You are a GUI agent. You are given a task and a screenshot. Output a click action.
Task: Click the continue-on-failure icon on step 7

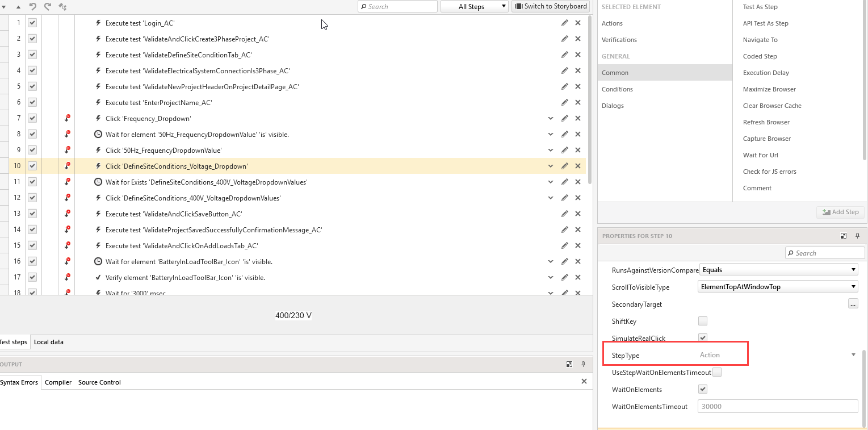[68, 118]
